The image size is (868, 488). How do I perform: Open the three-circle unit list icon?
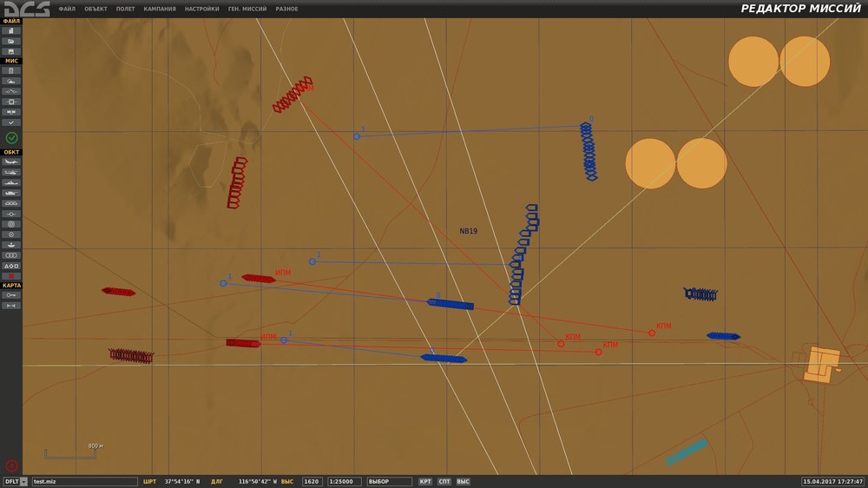(11, 255)
